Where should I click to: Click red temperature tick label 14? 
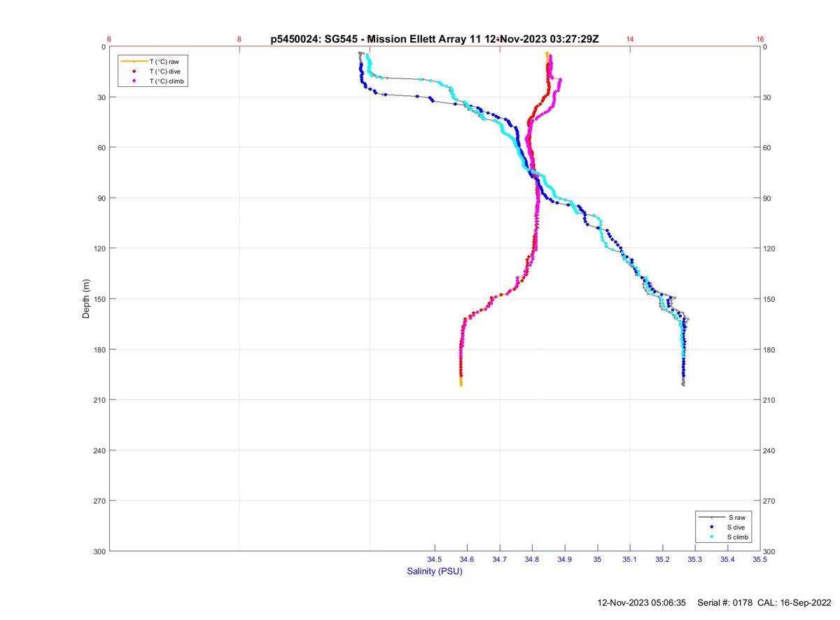coord(630,39)
